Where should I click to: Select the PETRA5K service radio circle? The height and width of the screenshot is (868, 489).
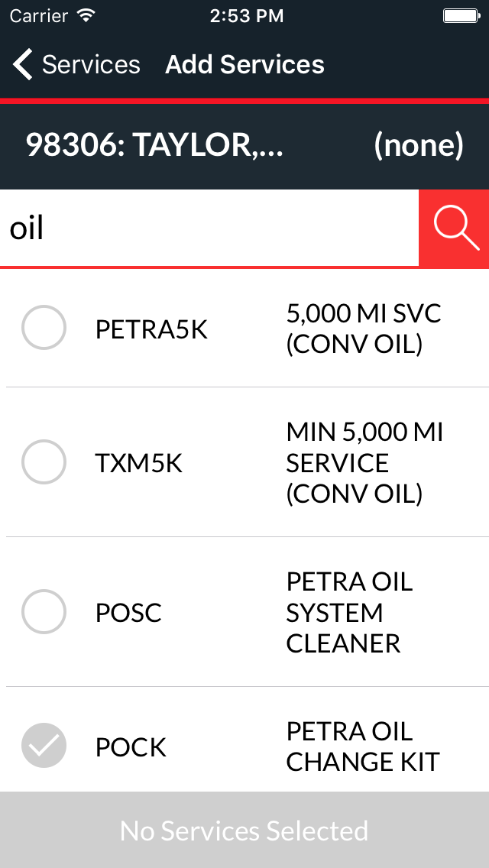(x=44, y=329)
